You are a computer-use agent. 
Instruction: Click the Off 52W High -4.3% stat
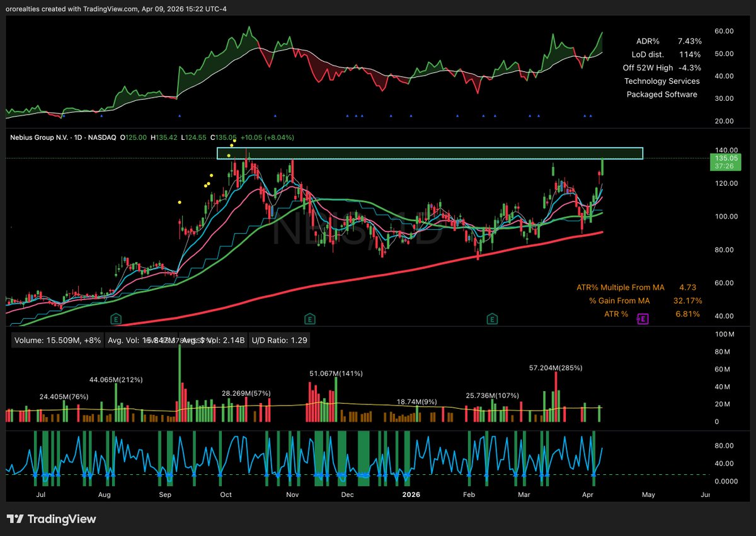pos(661,67)
